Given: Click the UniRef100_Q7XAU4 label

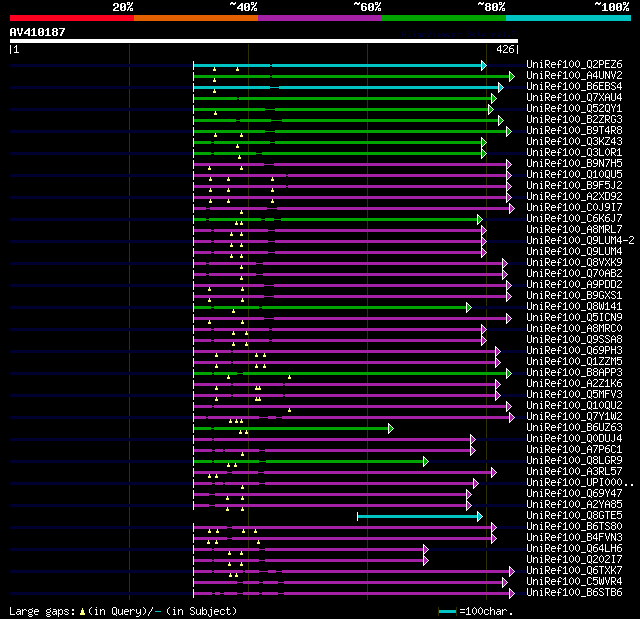Looking at the screenshot, I should pos(574,98).
